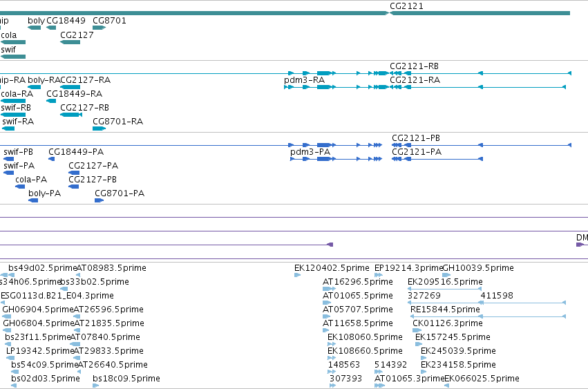The width and height of the screenshot is (588, 389).
Task: Select the EK157245.5prime EST label
Action: (x=453, y=338)
